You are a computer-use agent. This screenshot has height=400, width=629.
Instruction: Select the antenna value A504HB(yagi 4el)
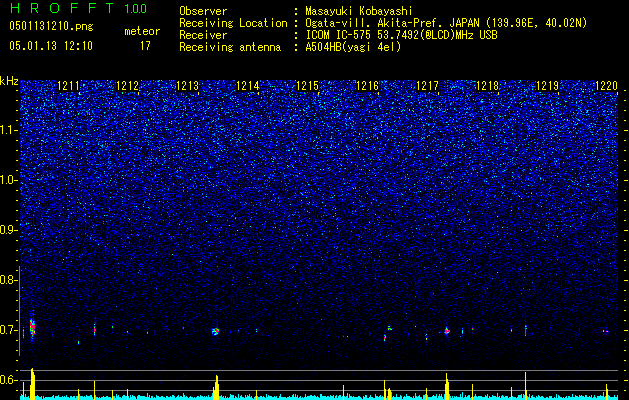[x=353, y=47]
